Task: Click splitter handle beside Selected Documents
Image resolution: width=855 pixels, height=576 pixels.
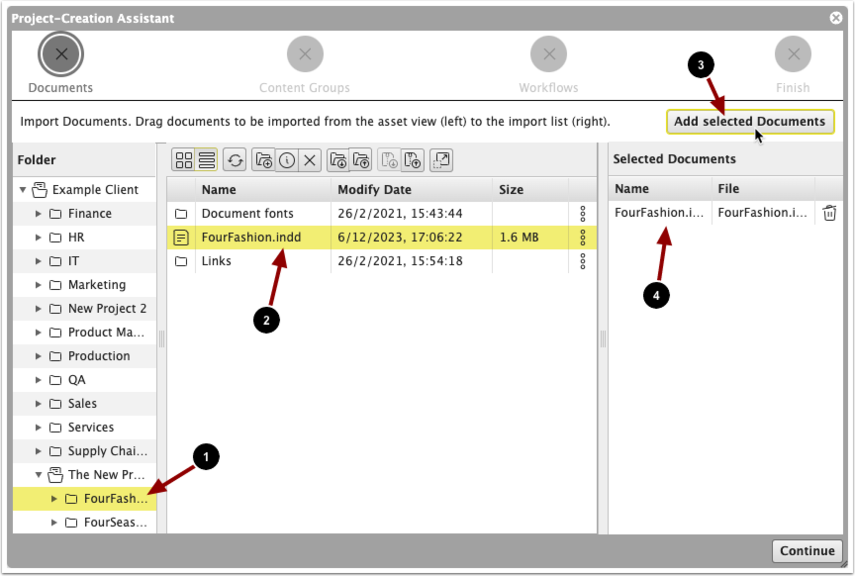Action: (603, 339)
